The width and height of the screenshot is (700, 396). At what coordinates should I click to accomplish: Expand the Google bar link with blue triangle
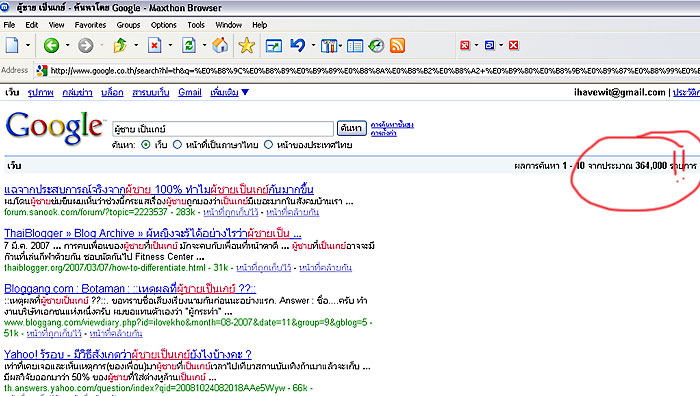229,92
